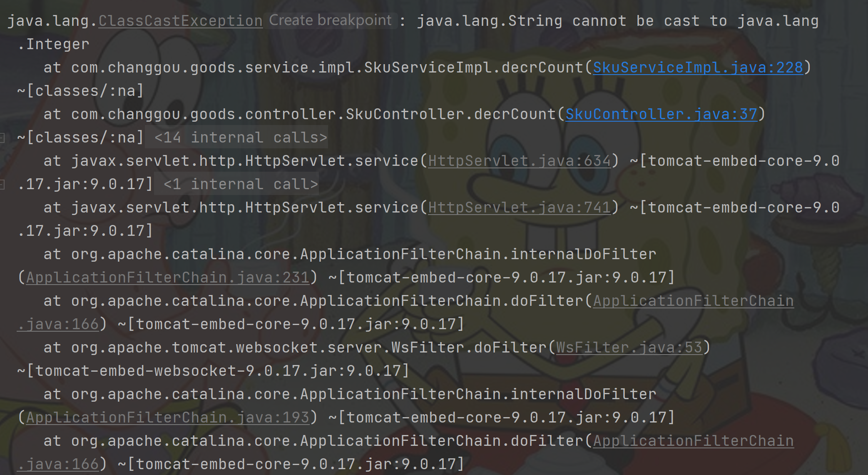
Task: Follow the WsFilter.java:53 link
Action: click(x=629, y=347)
